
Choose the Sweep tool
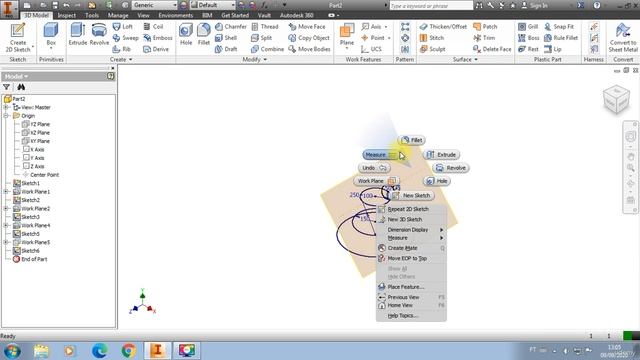click(x=125, y=38)
